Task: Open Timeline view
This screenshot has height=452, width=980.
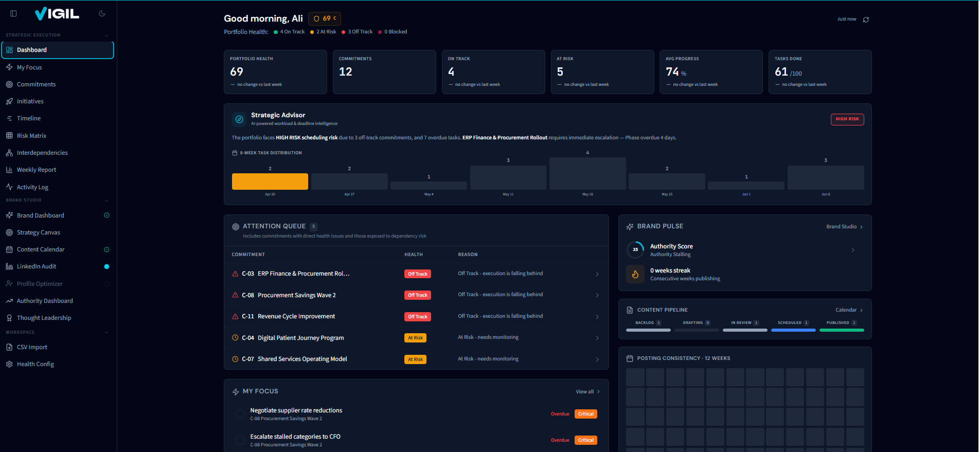Action: (58, 118)
